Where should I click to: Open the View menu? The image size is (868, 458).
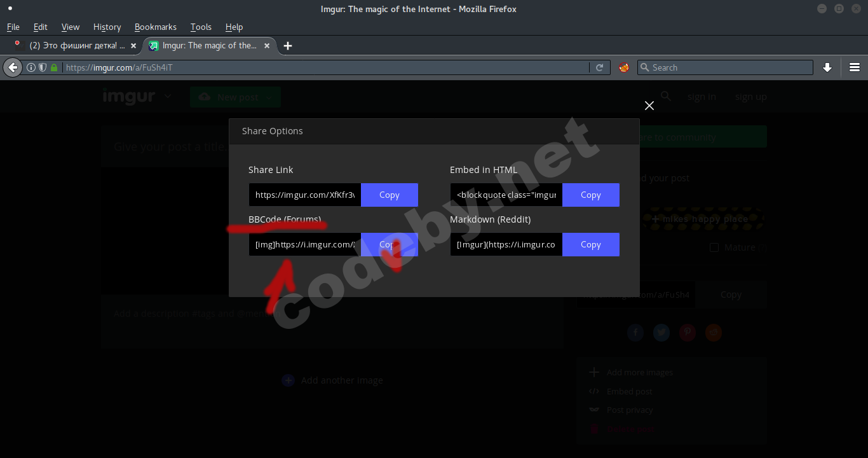coord(71,27)
